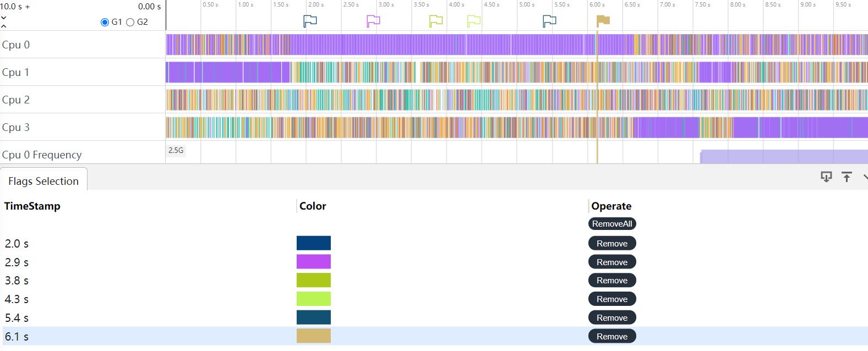Click the Cpu 0 Frequency track label
The width and height of the screenshot is (868, 351).
[x=42, y=155]
